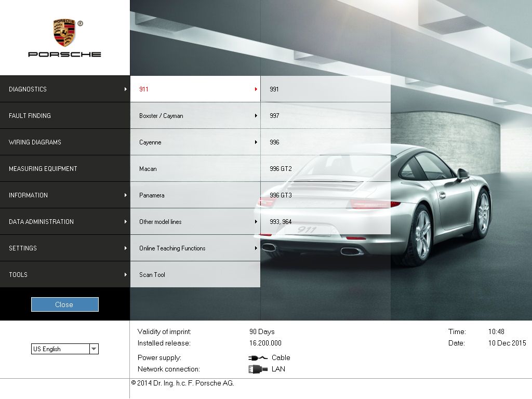
Task: Click the Porsche crest logo
Action: point(64,33)
